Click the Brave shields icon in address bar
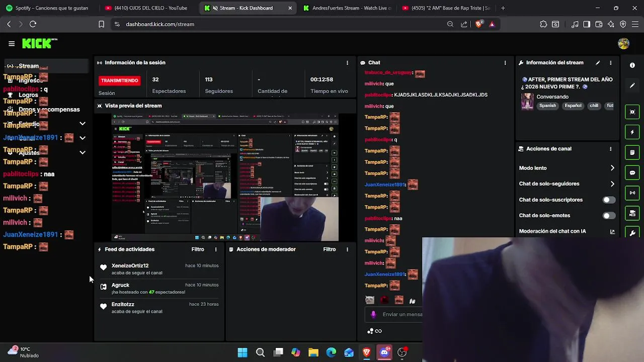This screenshot has height=362, width=644. click(479, 24)
